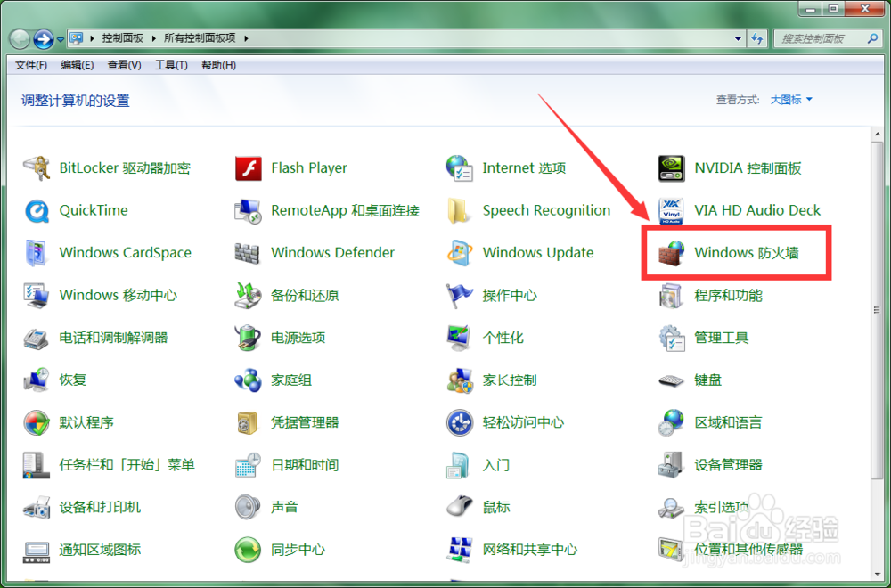Open 轻松访问中心 icon
Viewport: 891px width, 588px height.
tap(460, 422)
